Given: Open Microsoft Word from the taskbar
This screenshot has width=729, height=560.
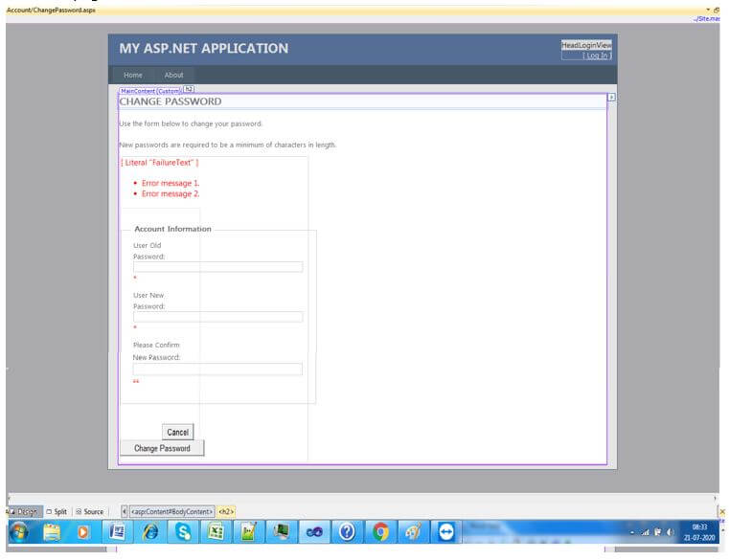Looking at the screenshot, I should tap(117, 531).
